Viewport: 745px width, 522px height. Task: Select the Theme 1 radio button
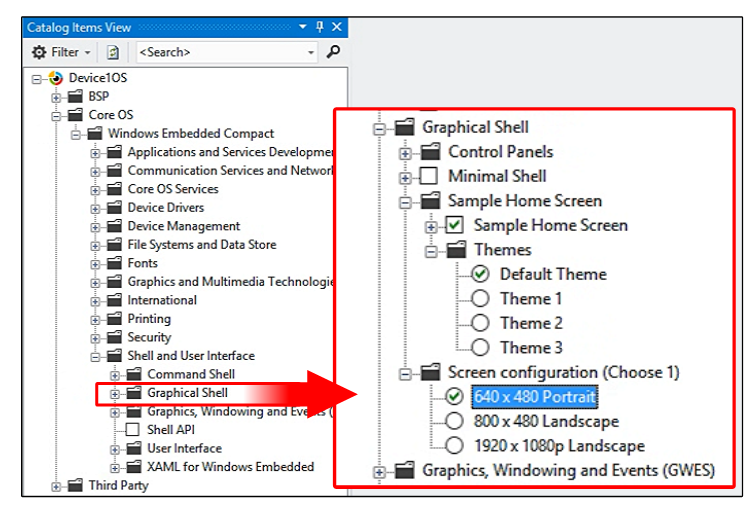[x=480, y=298]
